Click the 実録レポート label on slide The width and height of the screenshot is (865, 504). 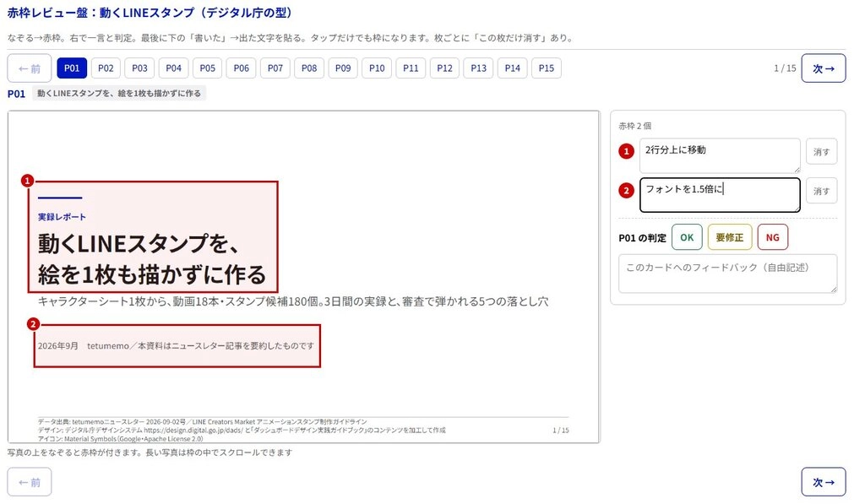tap(62, 217)
